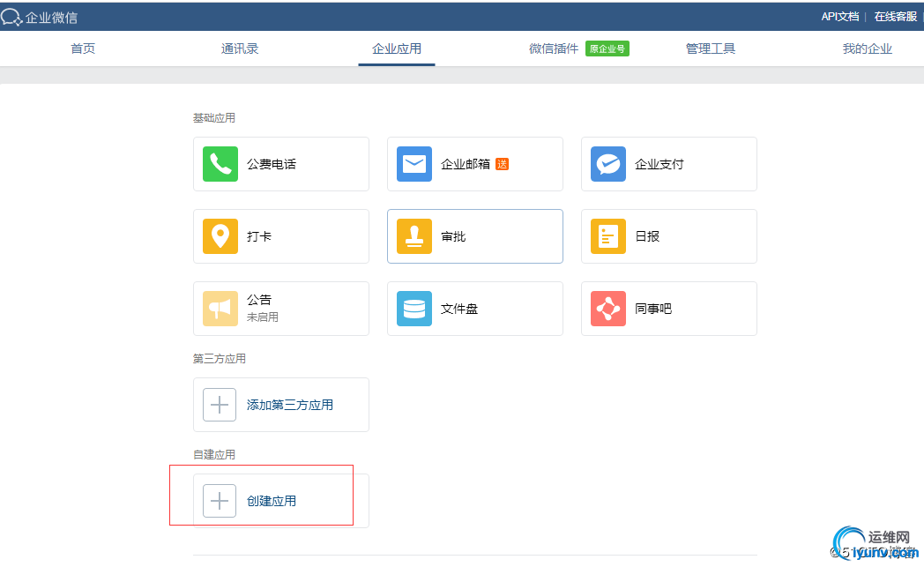Screen dimensions: 924x567
Task: Open the 管理工具 tab
Action: click(711, 48)
